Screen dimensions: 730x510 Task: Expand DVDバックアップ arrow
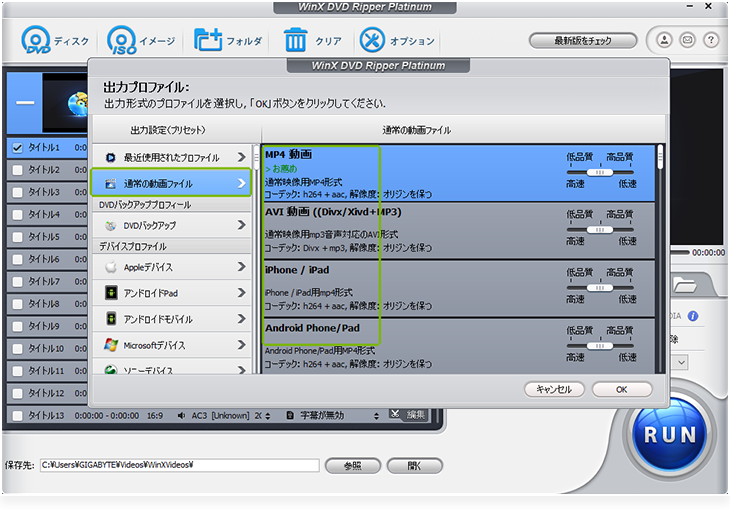point(241,225)
